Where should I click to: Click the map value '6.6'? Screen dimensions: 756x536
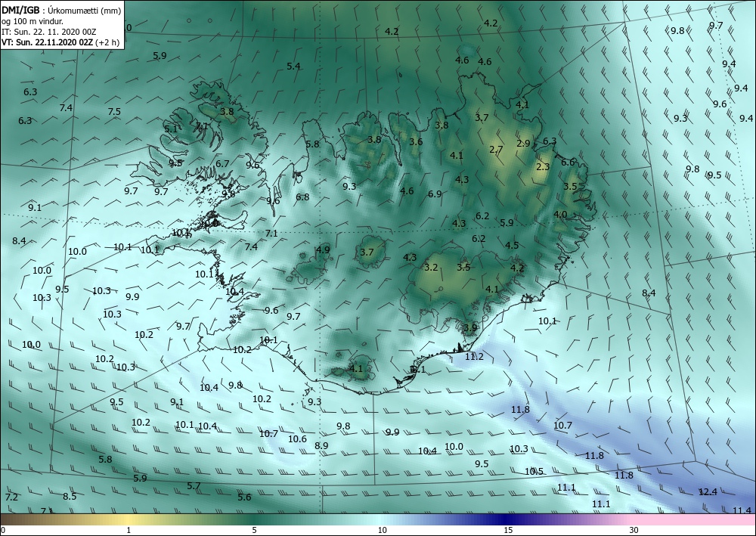pyautogui.click(x=568, y=162)
